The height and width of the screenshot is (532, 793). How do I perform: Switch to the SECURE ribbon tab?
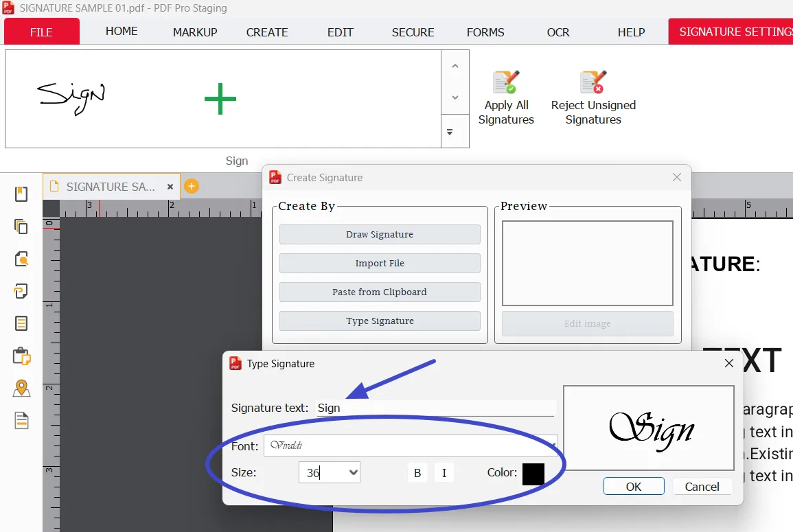point(413,32)
